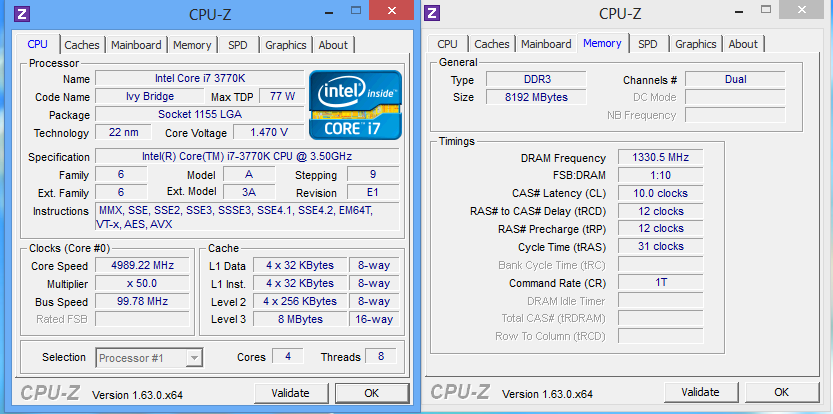The width and height of the screenshot is (833, 414).
Task: Click the Core Speed value 4989.22 MHz
Action: point(142,265)
